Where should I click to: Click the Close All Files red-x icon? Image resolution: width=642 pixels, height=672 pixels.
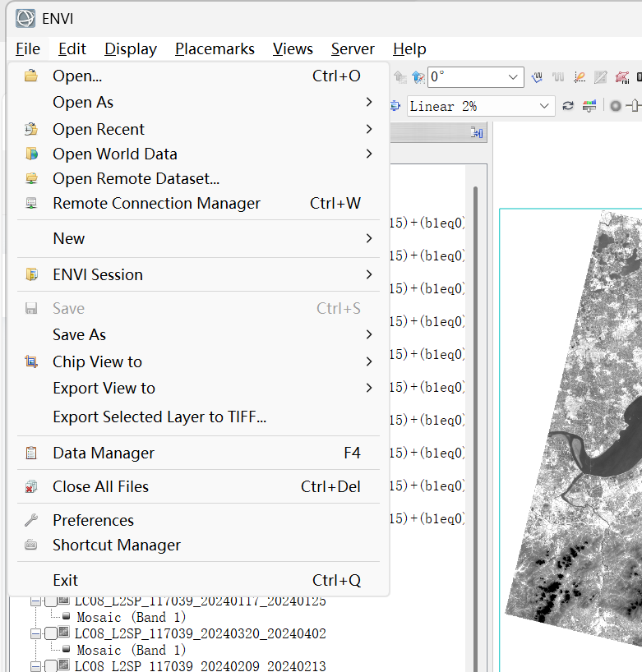coord(31,486)
